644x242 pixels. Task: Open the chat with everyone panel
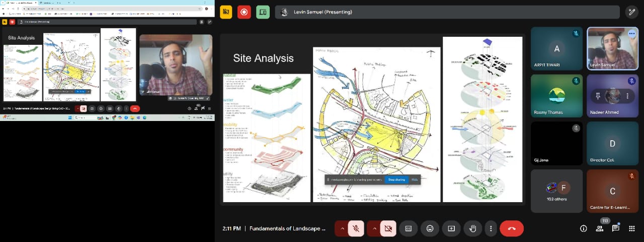tap(615, 228)
